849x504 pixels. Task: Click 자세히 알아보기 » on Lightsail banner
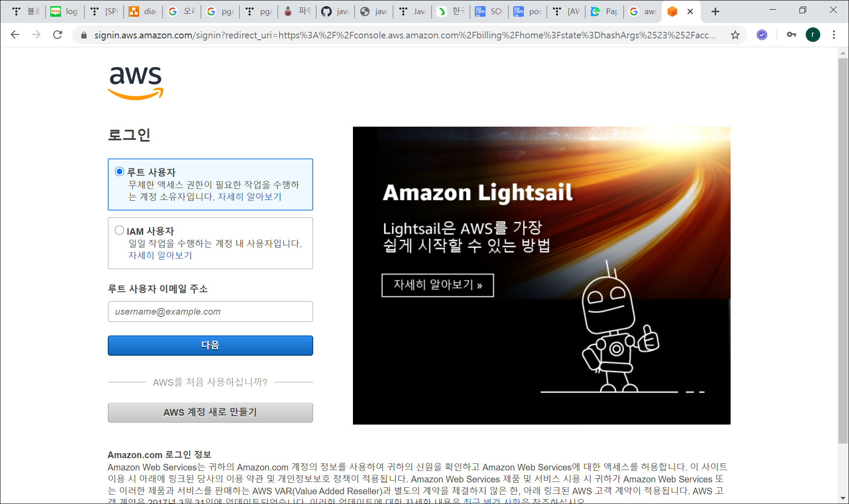(x=438, y=285)
